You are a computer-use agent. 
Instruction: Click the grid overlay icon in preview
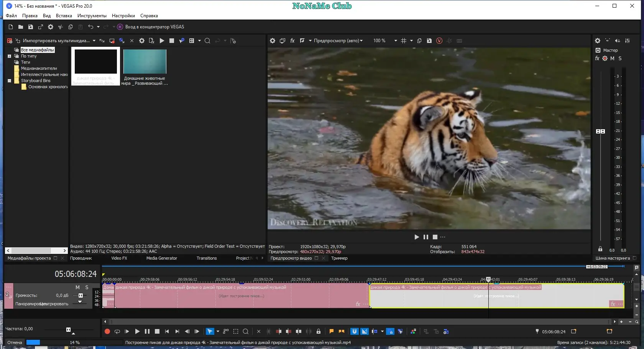404,41
